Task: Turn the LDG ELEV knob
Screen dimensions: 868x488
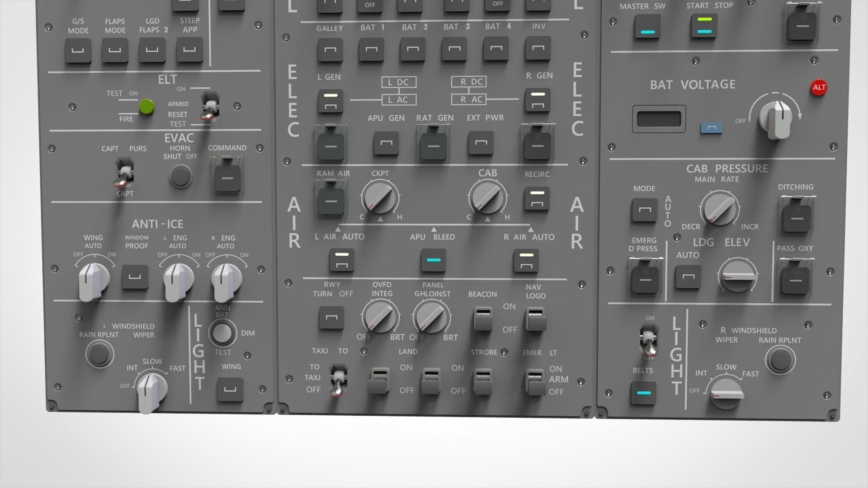Action: coord(737,276)
